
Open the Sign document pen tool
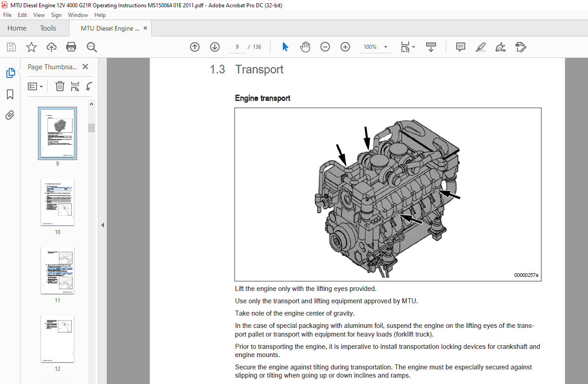click(x=501, y=47)
